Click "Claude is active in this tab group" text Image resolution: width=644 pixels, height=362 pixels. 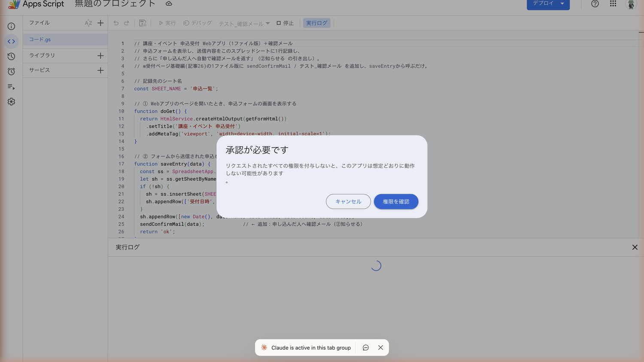point(311,348)
